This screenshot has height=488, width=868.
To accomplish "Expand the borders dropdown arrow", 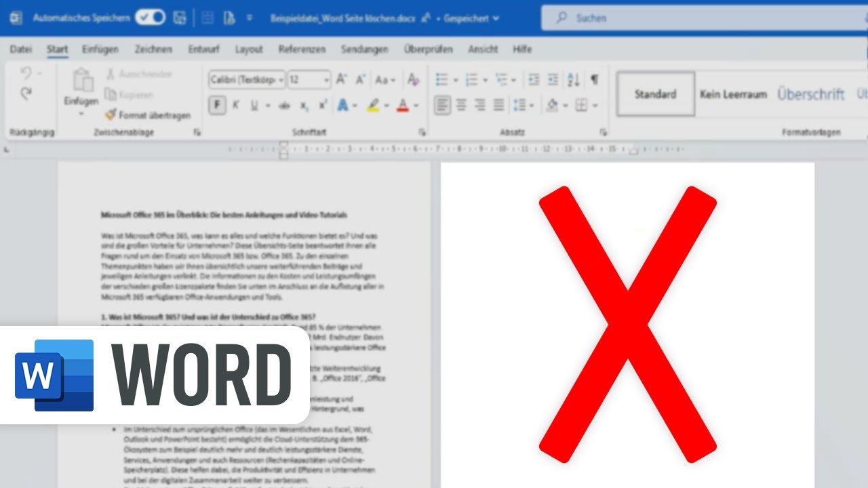I will point(595,106).
